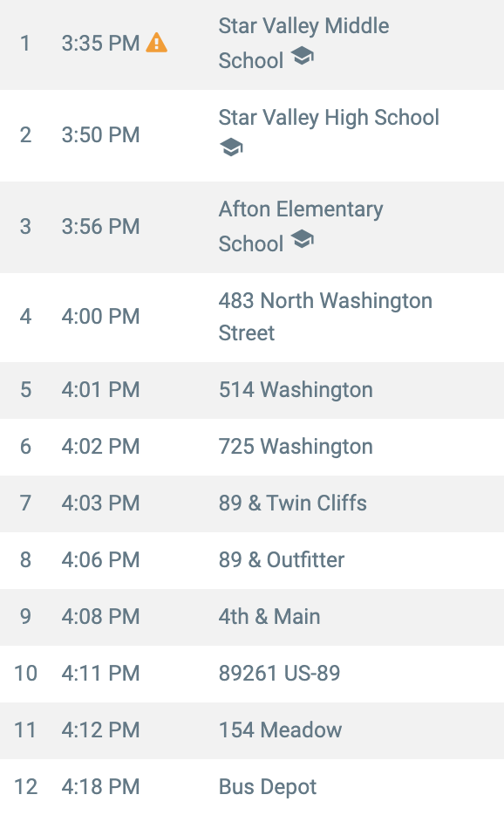Viewport: 504px width, 822px height.
Task: Select the 89 & Outfitter stop
Action: (282, 560)
